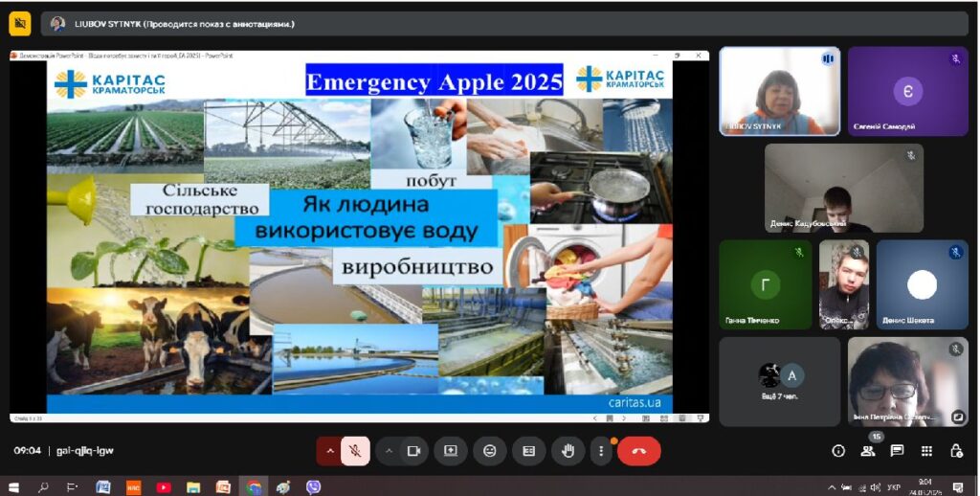
Task: Open the emoji reactions icon
Action: [x=490, y=451]
